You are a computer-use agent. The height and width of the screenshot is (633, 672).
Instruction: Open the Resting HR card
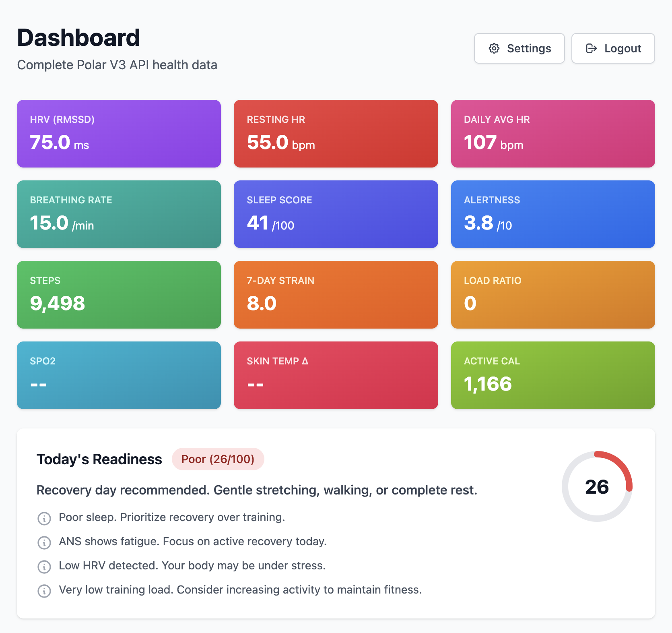tap(336, 134)
